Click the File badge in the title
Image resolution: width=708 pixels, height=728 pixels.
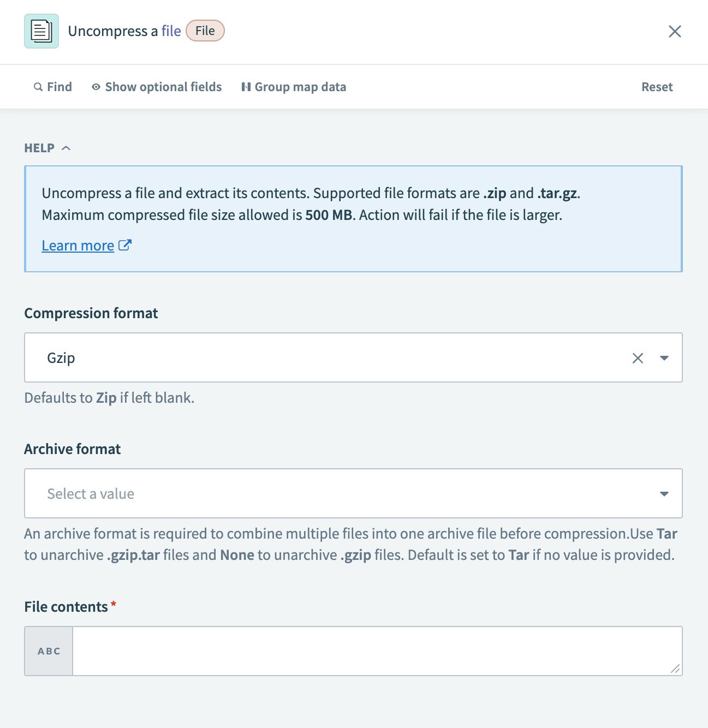click(205, 31)
